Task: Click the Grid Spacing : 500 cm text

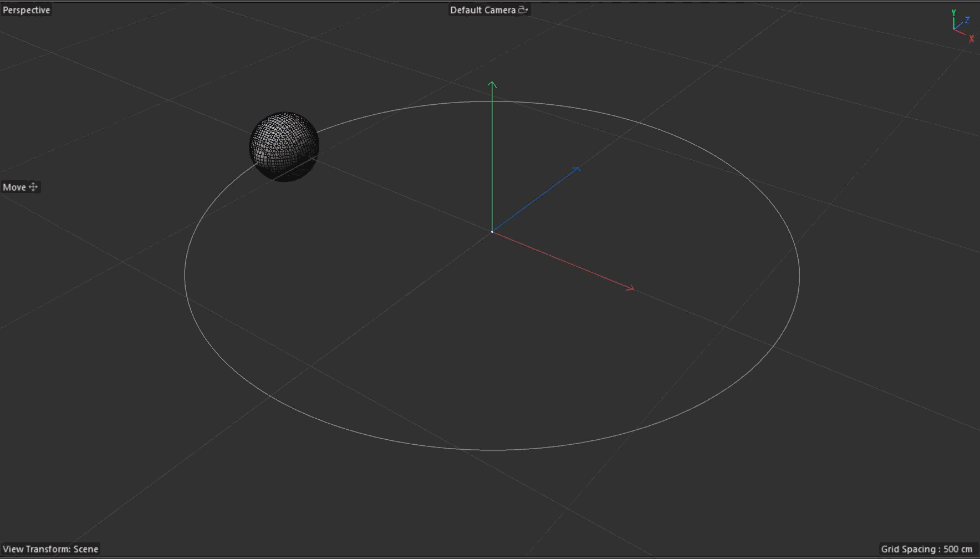Action: (x=927, y=549)
